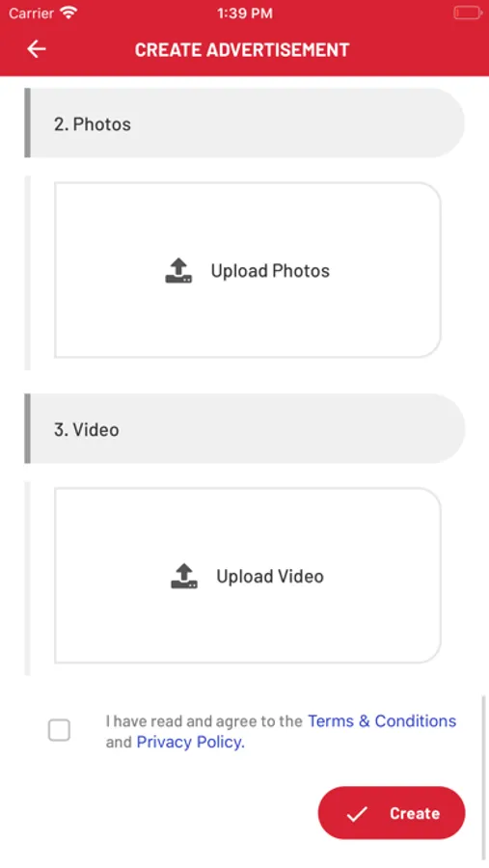
Task: Click the 'I have read and agree' text
Action: pos(204,720)
